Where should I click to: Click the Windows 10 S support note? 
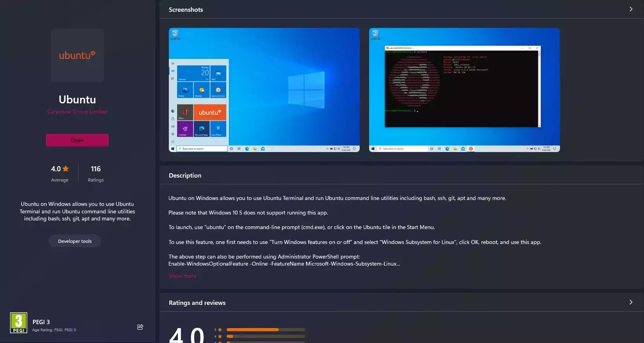pyautogui.click(x=248, y=213)
